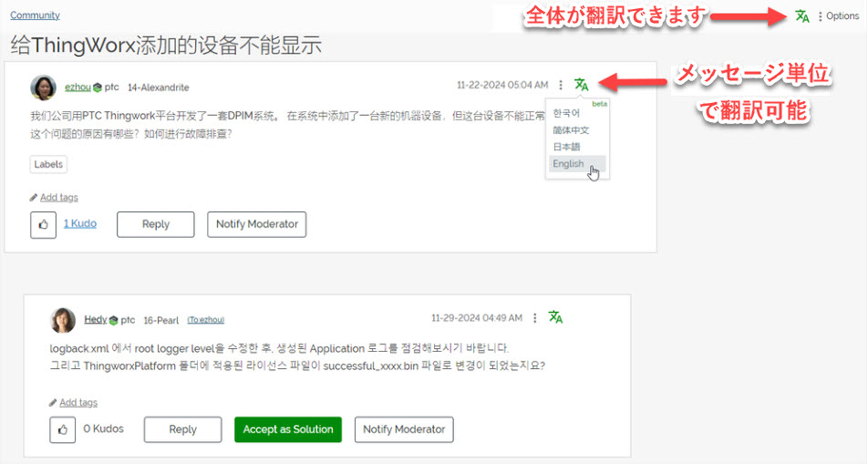Image resolution: width=868 pixels, height=464 pixels.
Task: Click Add tags under Hedy's reply
Action: pyautogui.click(x=78, y=403)
